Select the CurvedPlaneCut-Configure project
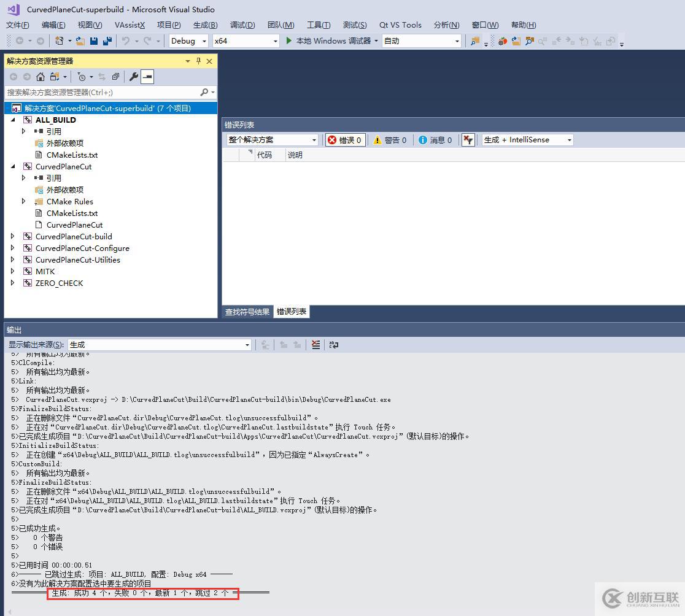685x616 pixels. coord(82,248)
